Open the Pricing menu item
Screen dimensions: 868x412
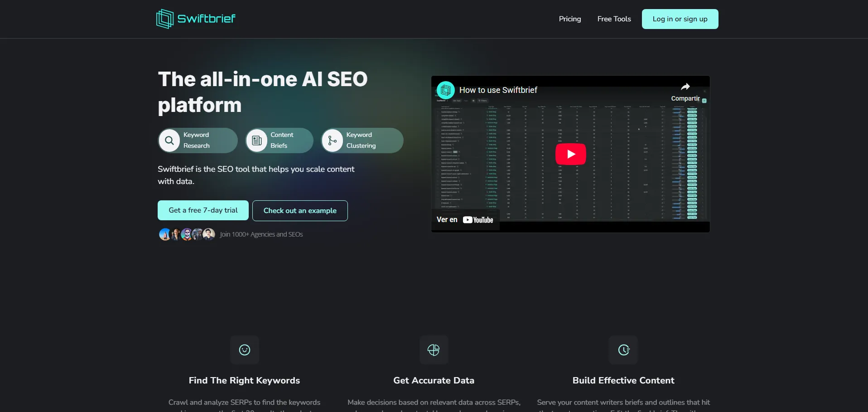pos(569,19)
